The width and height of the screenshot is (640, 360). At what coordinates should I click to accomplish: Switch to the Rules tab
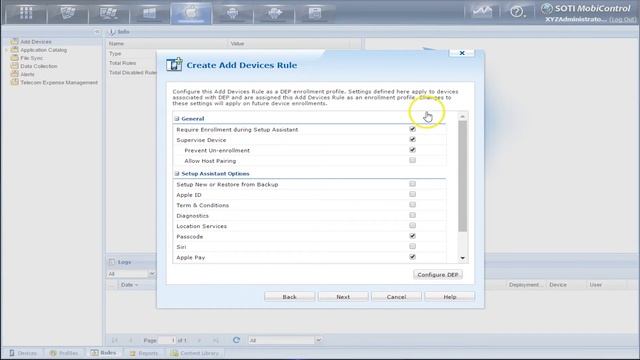point(104,353)
